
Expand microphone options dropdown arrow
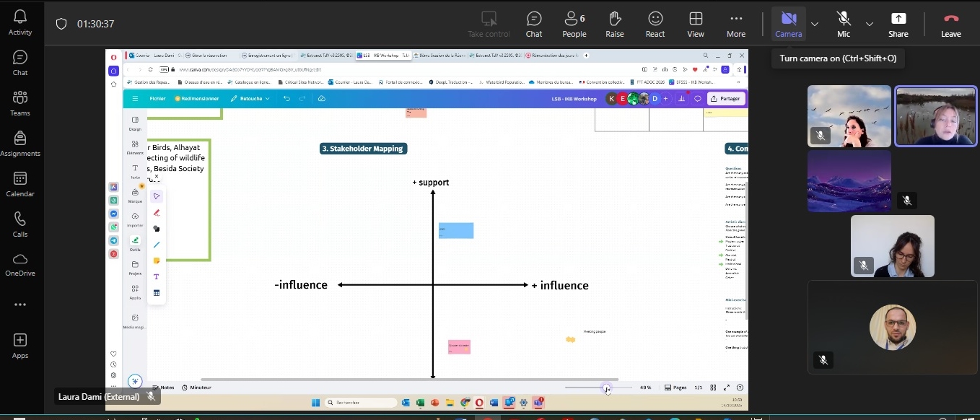[x=870, y=24]
